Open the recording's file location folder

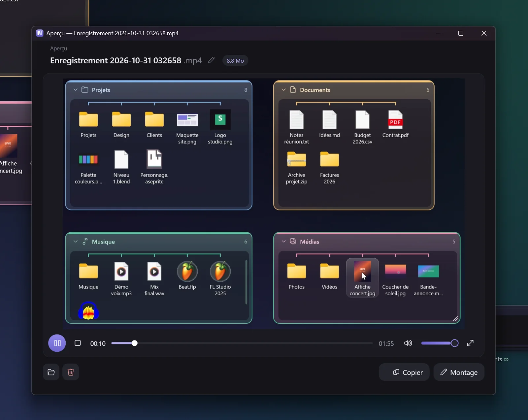pos(51,372)
